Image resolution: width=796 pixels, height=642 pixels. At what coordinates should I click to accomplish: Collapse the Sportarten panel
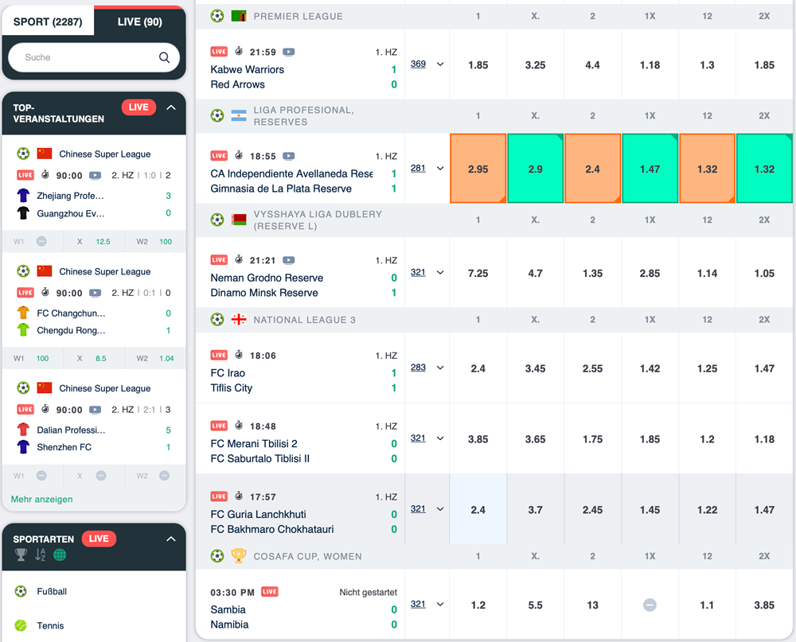(x=171, y=538)
